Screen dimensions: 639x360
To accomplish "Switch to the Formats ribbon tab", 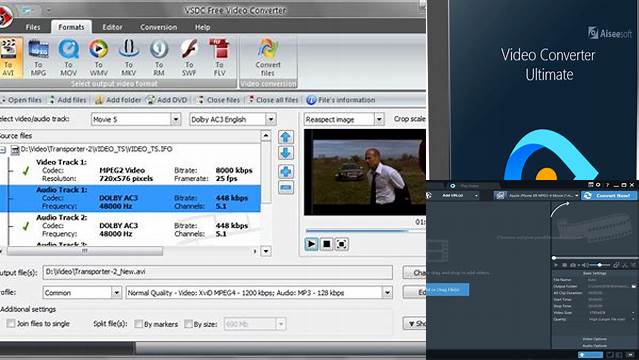I will click(71, 27).
